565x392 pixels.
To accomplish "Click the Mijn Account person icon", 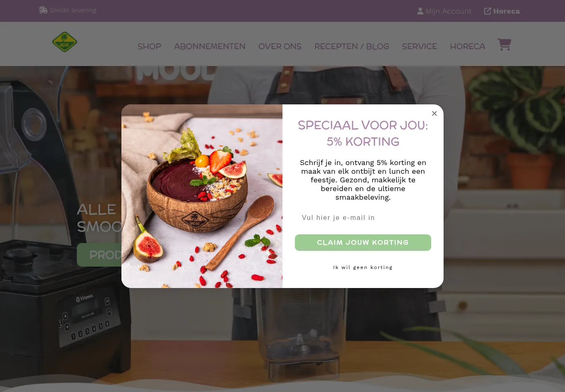I will [x=420, y=11].
